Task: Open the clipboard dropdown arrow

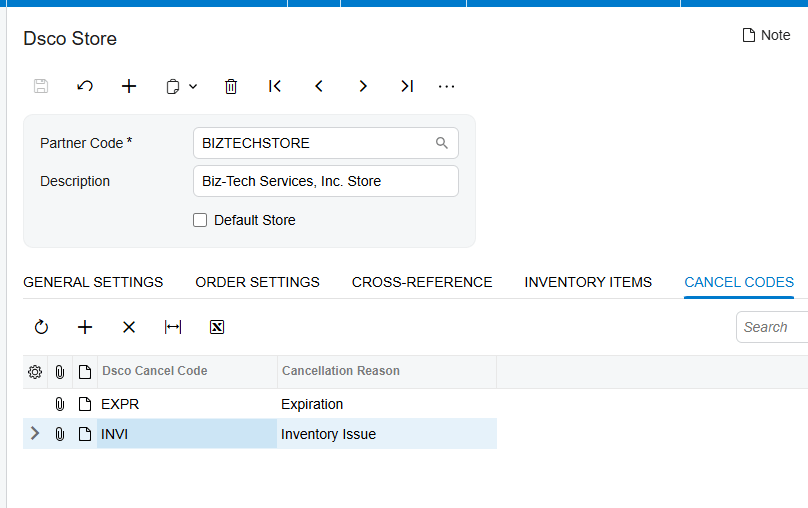Action: [193, 87]
